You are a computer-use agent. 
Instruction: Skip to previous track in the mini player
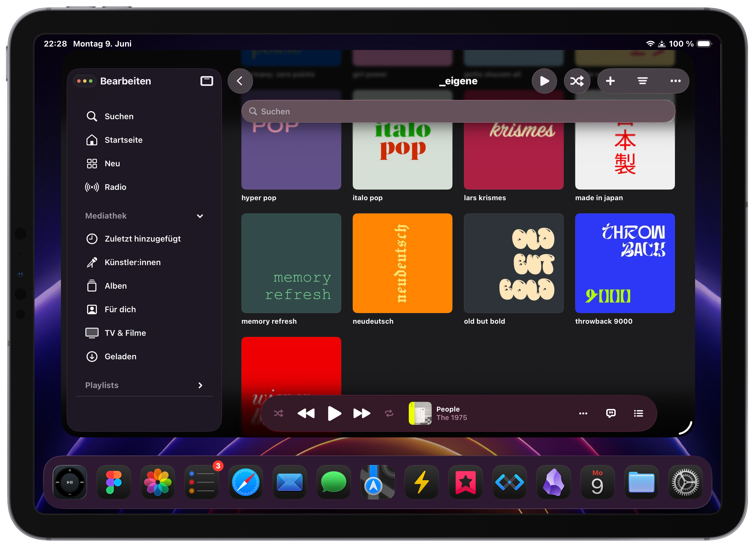click(306, 413)
